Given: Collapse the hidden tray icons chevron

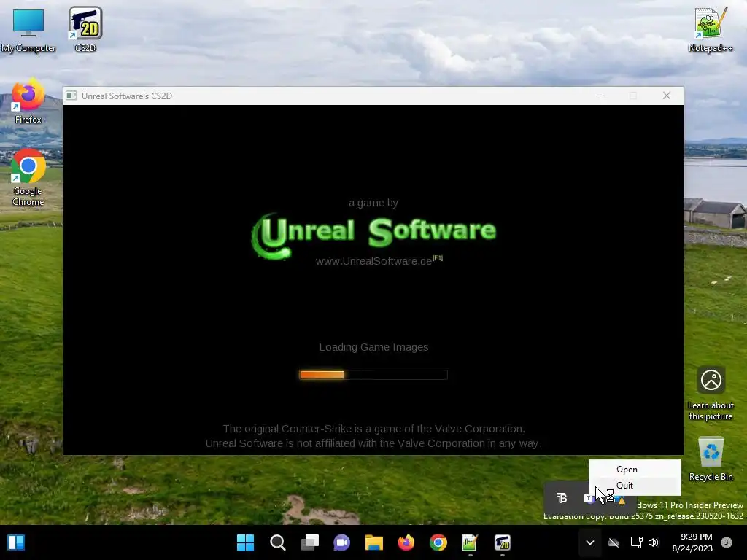Looking at the screenshot, I should click(589, 542).
